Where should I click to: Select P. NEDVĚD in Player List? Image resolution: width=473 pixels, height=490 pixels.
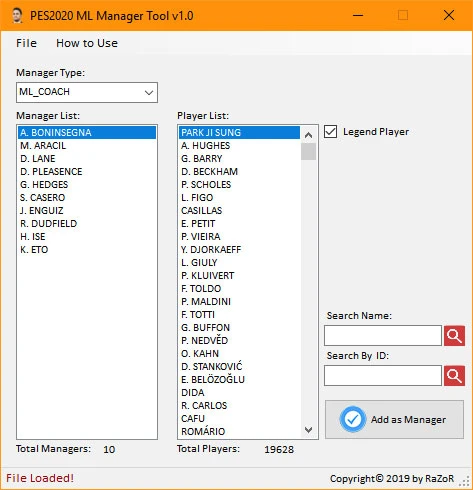(240, 340)
